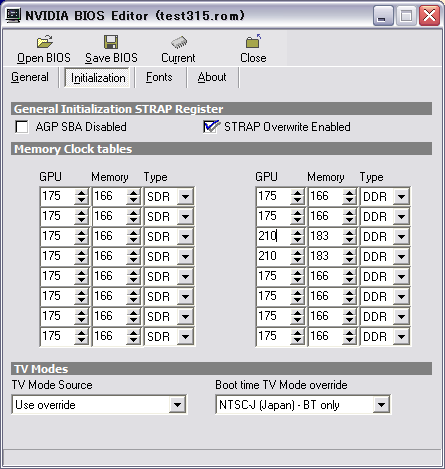The image size is (445, 469).
Task: Select the Initialization tab
Action: [98, 78]
